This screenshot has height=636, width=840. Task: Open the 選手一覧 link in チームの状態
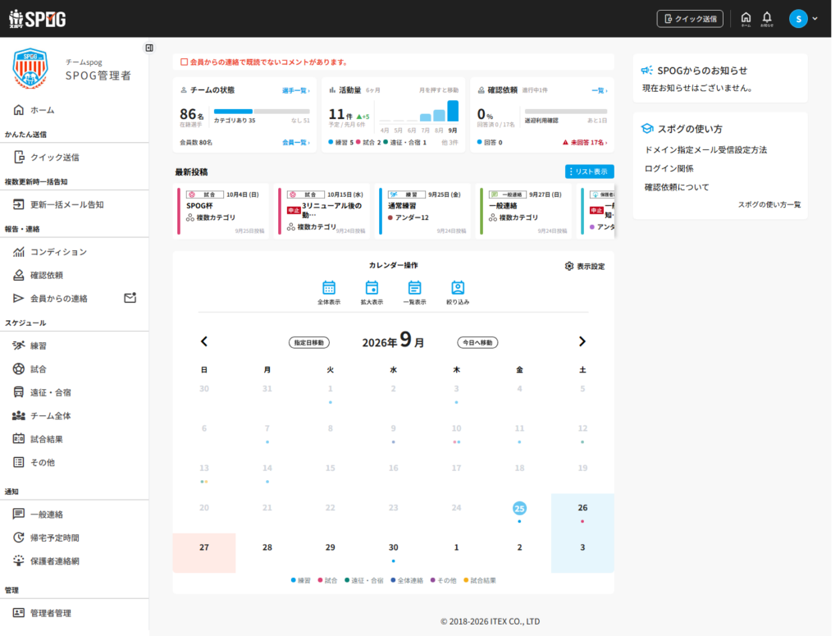pyautogui.click(x=295, y=90)
